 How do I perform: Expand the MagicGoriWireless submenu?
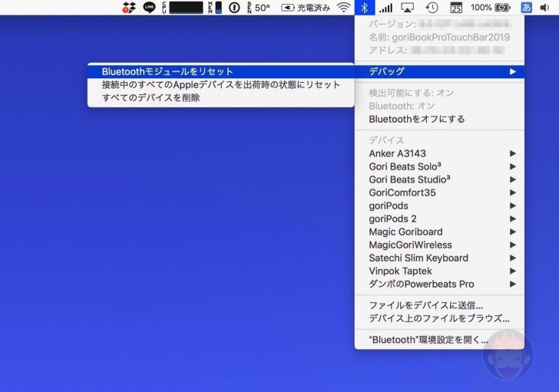coord(439,245)
